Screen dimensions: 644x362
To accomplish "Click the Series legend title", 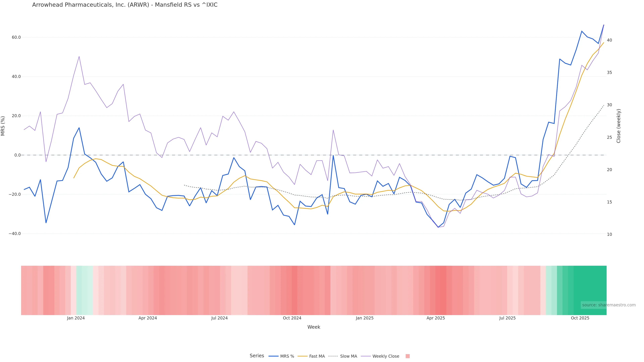I will pyautogui.click(x=257, y=356).
